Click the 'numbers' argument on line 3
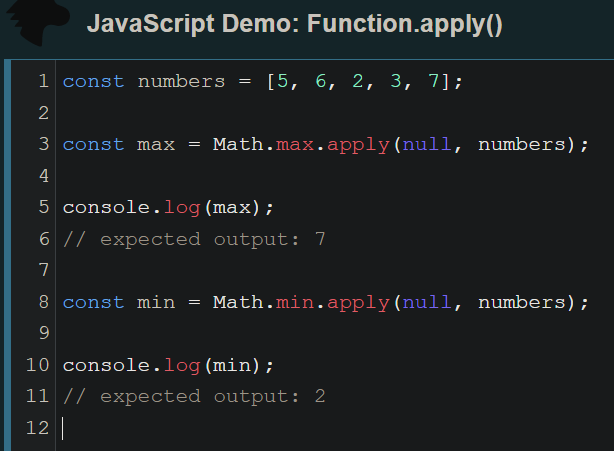Viewport: 614px width, 451px height. pos(522,144)
